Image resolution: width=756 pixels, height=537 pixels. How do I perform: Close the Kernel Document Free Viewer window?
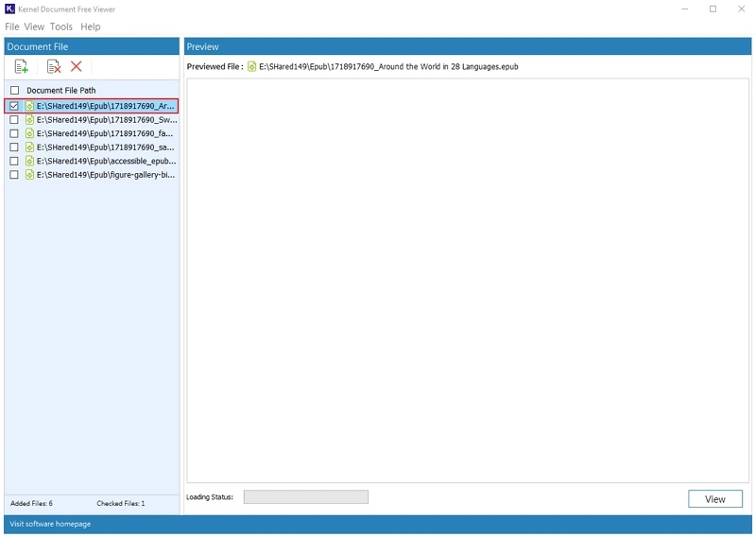(x=742, y=9)
